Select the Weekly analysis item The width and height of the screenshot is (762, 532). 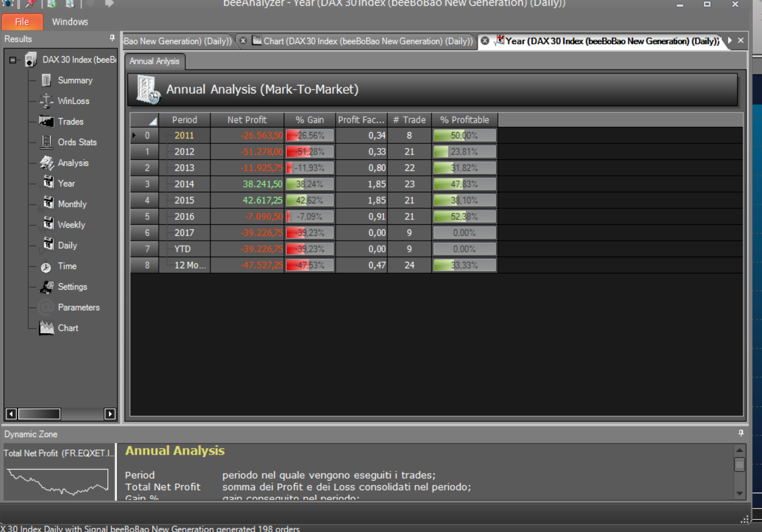tap(71, 225)
